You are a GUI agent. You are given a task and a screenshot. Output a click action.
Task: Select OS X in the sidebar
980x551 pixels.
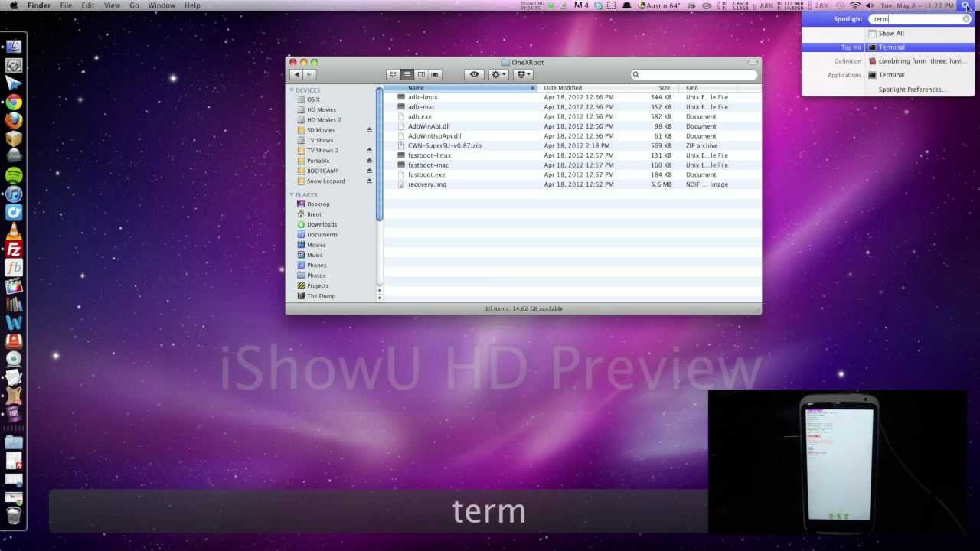(x=313, y=99)
